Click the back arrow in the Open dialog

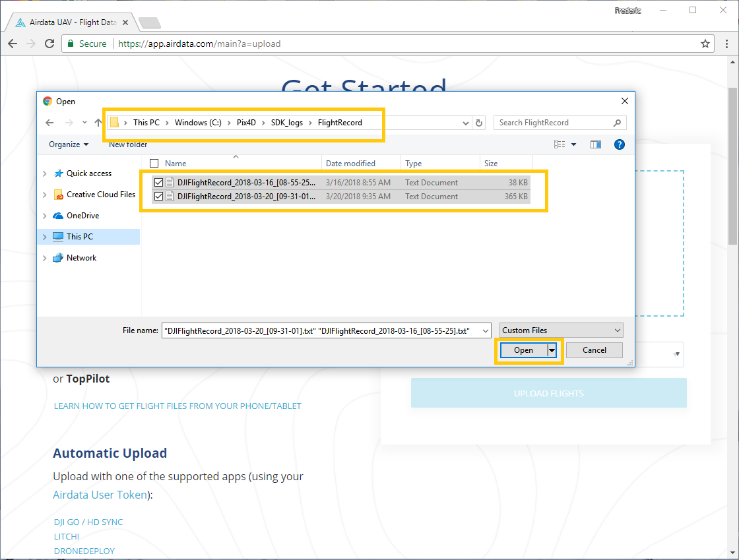pos(49,123)
